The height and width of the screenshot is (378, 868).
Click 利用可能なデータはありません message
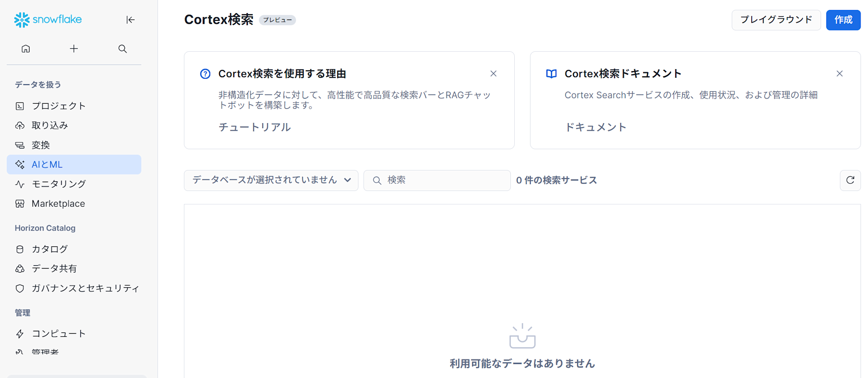tap(522, 364)
